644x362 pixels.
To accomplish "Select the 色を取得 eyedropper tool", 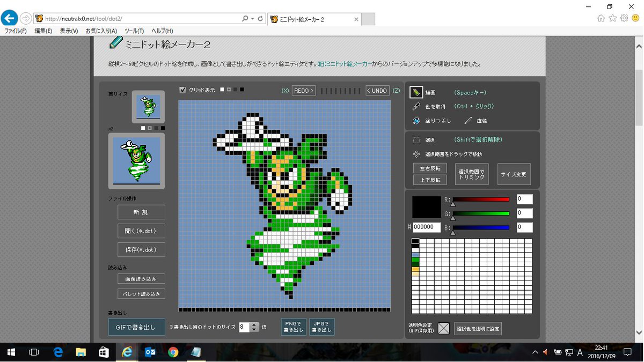I will coord(416,106).
